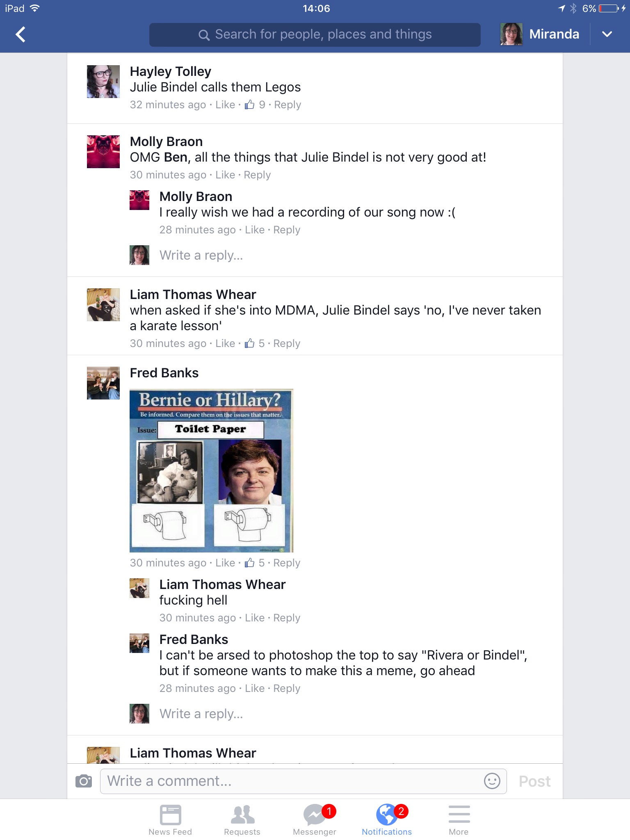Like Liam Thomas Whear's MDMA comment

tap(225, 343)
